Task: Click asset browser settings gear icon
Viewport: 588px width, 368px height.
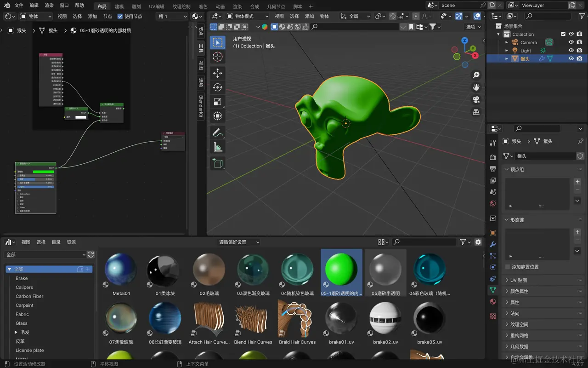Action: click(x=478, y=242)
